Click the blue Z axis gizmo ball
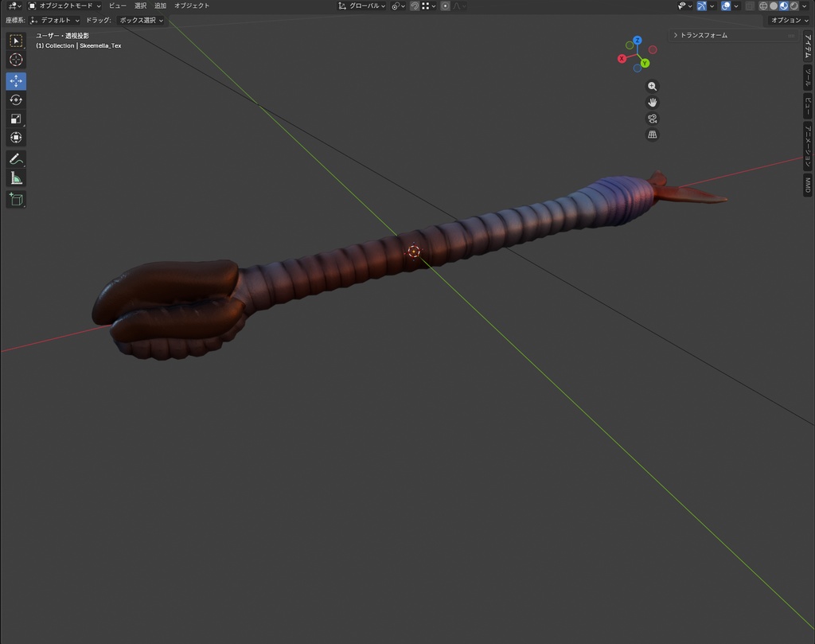Viewport: 815px width, 644px height. point(638,40)
